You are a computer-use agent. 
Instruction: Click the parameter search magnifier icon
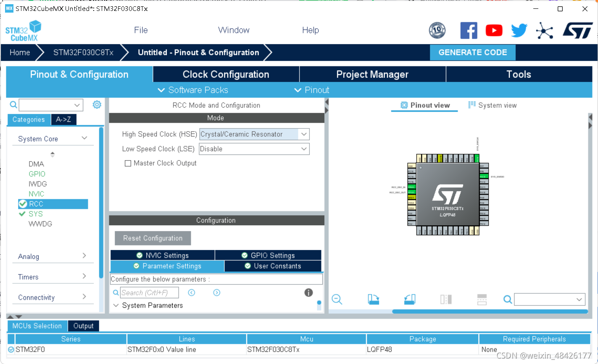coord(116,293)
